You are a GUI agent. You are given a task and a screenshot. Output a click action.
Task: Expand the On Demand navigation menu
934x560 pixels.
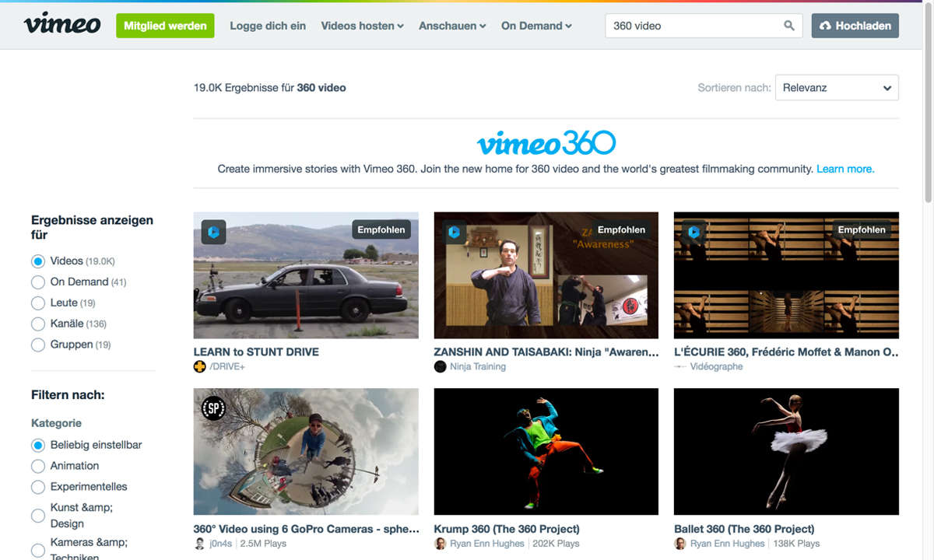pos(536,26)
